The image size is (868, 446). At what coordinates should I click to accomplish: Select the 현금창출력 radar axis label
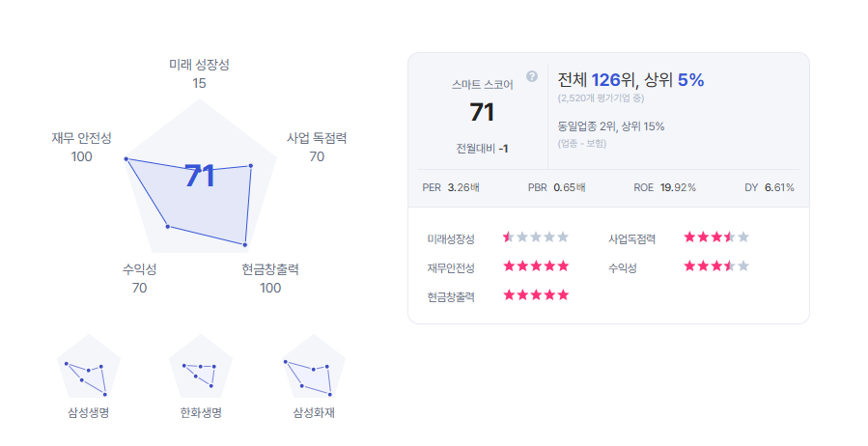click(270, 269)
